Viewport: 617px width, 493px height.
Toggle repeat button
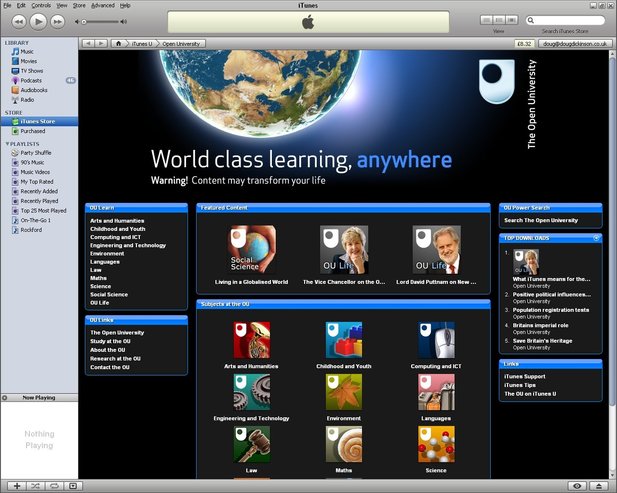coord(54,486)
